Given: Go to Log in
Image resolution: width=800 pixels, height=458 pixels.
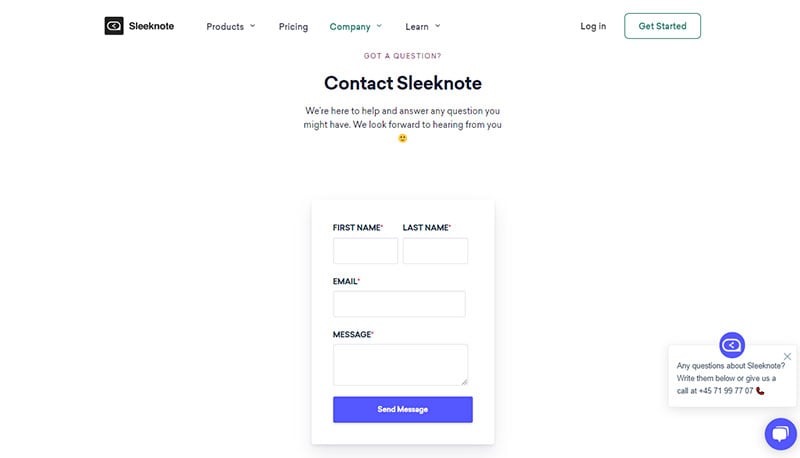Looking at the screenshot, I should (593, 26).
